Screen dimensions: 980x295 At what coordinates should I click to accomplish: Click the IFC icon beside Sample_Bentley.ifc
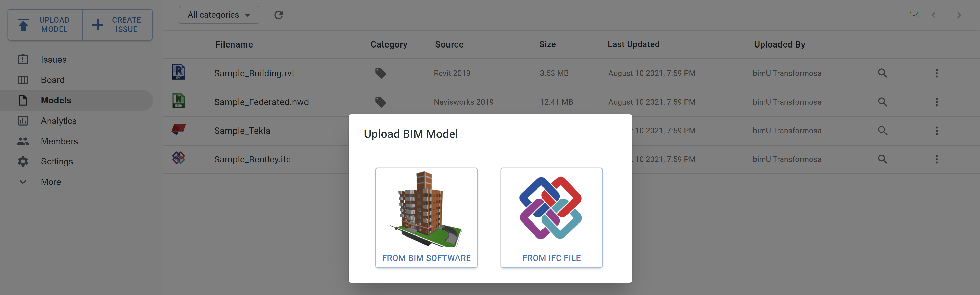click(179, 158)
